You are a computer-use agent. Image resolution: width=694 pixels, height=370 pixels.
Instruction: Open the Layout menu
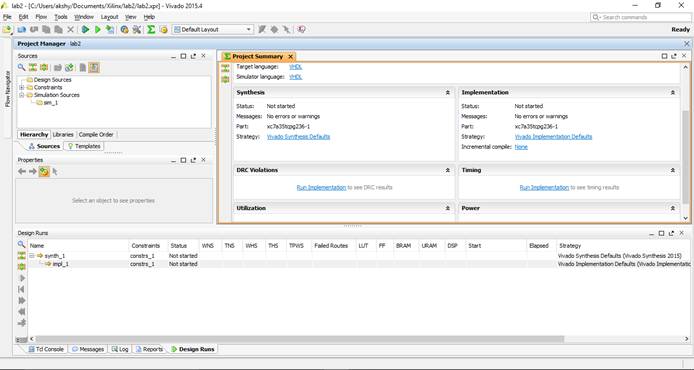pyautogui.click(x=109, y=17)
